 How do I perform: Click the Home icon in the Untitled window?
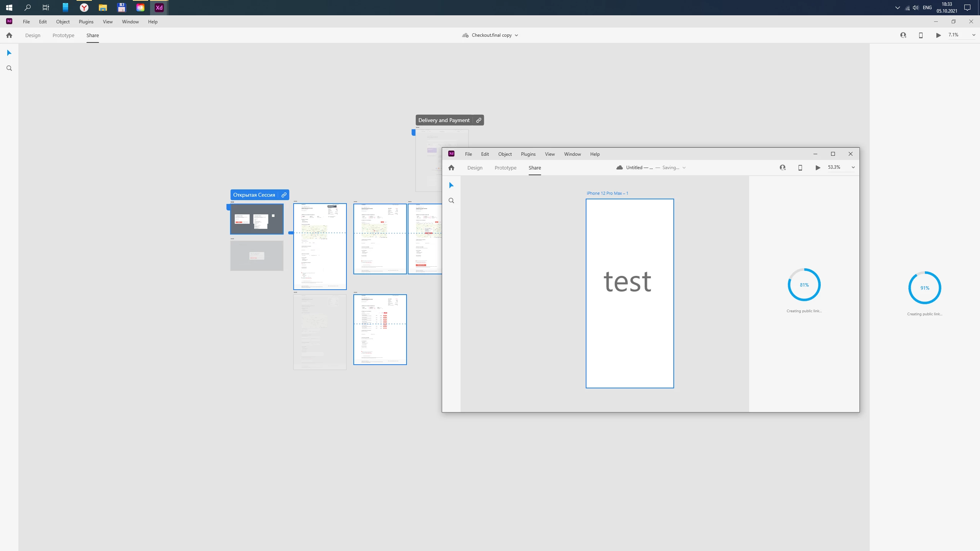point(451,168)
